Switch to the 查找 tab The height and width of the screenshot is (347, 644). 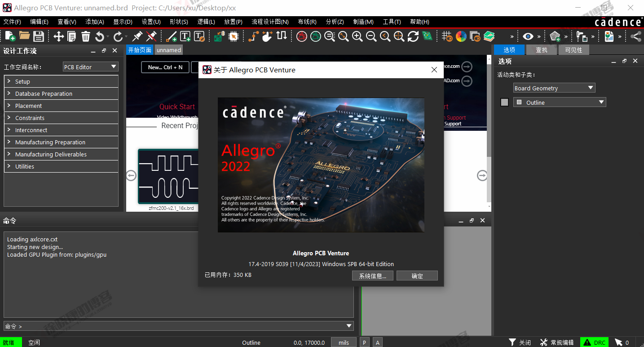542,50
